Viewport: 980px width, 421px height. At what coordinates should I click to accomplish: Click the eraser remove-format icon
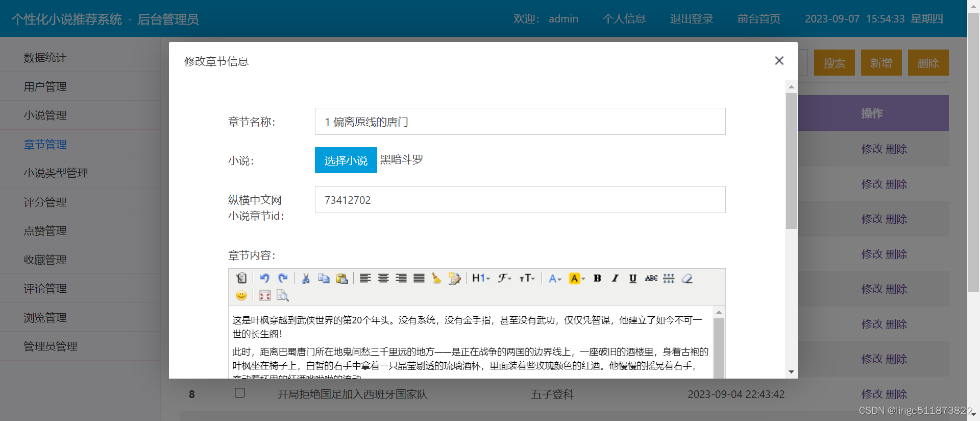point(687,278)
